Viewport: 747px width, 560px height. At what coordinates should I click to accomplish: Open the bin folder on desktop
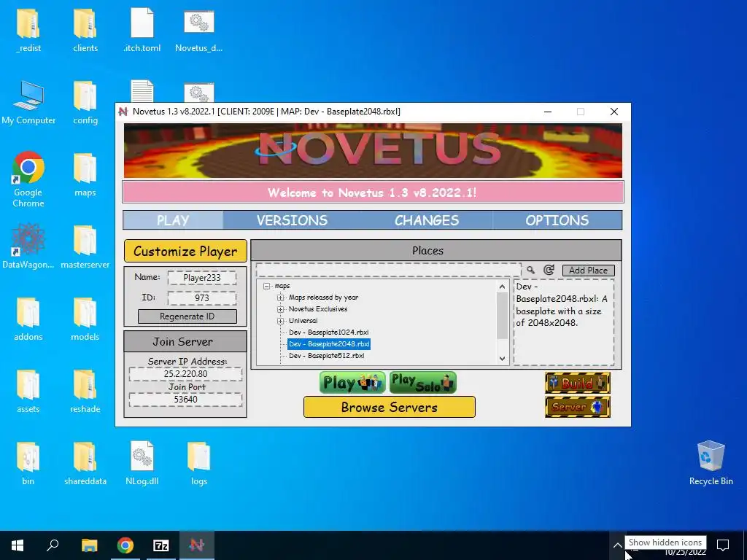pos(28,463)
